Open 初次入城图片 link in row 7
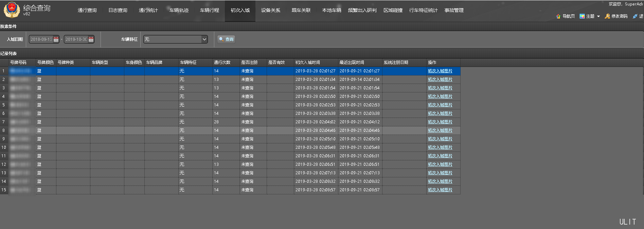Viewport: 644px width, 229px height. pos(440,122)
